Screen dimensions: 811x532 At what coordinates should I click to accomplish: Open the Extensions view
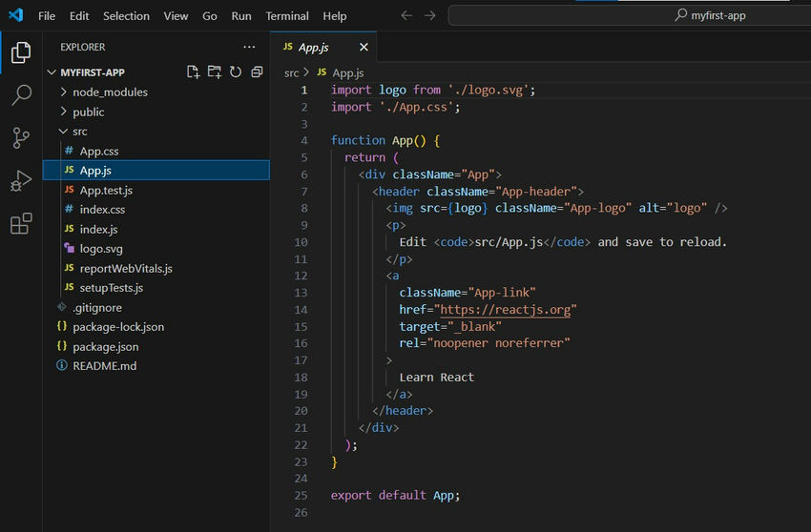point(20,224)
